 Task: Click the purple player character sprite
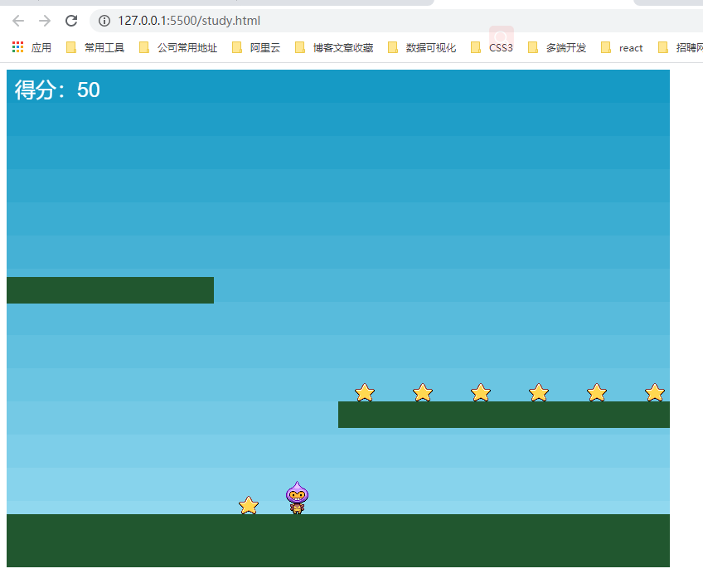click(x=298, y=495)
